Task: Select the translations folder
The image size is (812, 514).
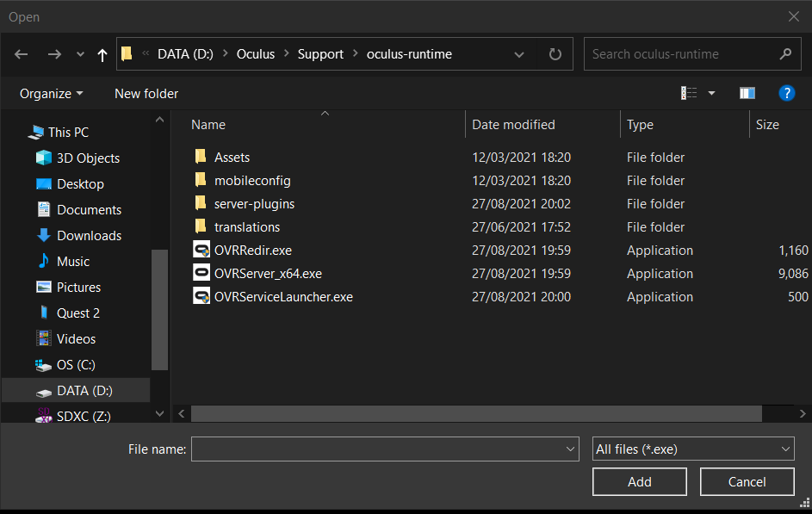Action: (247, 227)
